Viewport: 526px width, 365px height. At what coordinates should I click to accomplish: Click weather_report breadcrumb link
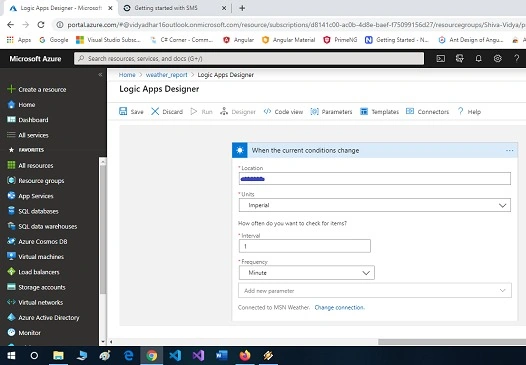166,74
